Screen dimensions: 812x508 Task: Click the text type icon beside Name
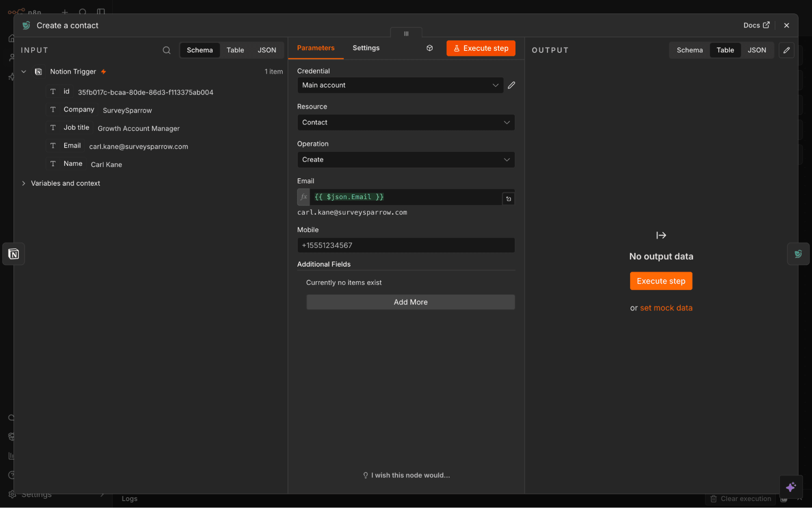point(53,163)
